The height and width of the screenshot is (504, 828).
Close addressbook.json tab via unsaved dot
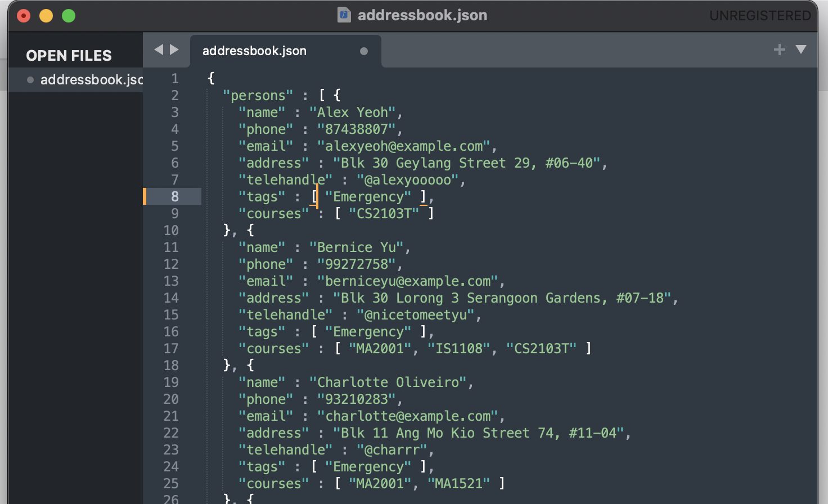(x=364, y=51)
